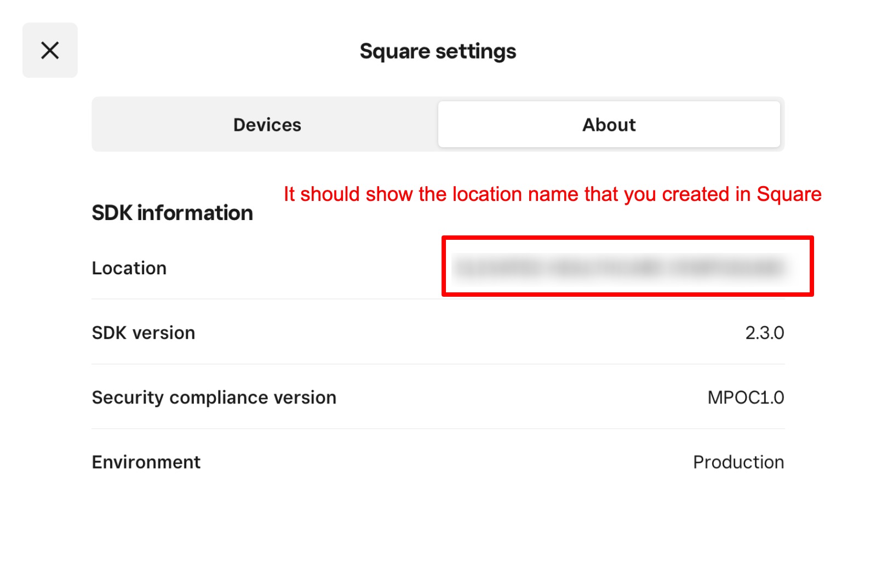
Task: Click the word Square in the red annotation
Action: coord(789,194)
